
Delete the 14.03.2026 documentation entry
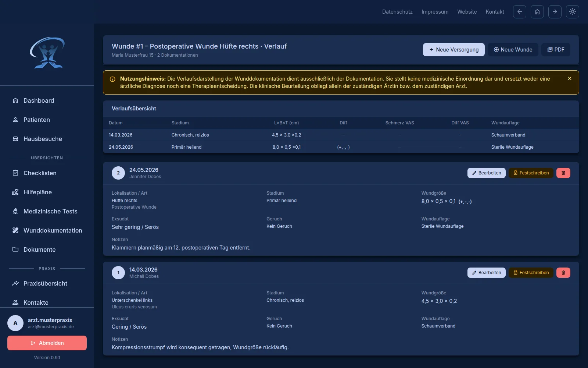563,273
